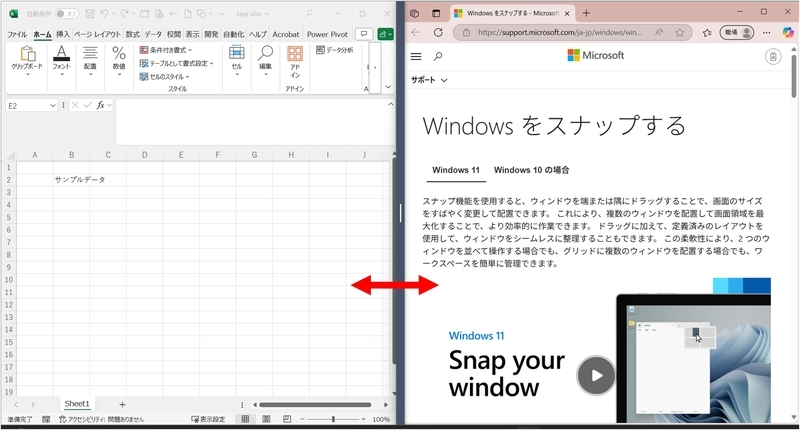Switch to Page Break Preview in status bar
800x430 pixels.
click(x=287, y=419)
